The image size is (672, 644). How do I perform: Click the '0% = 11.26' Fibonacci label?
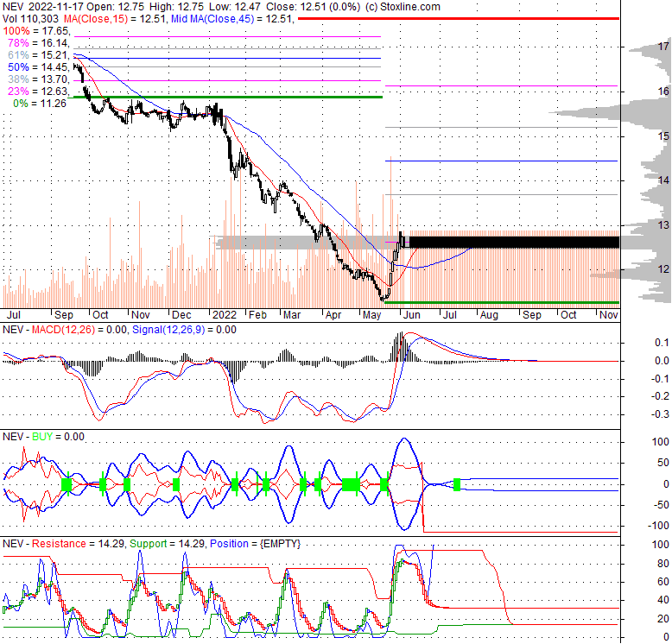(40, 104)
